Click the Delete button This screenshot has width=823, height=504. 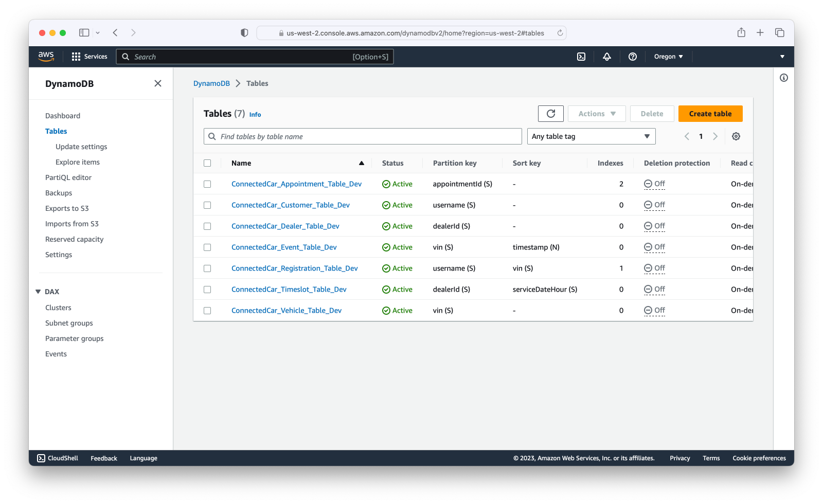[x=652, y=114]
